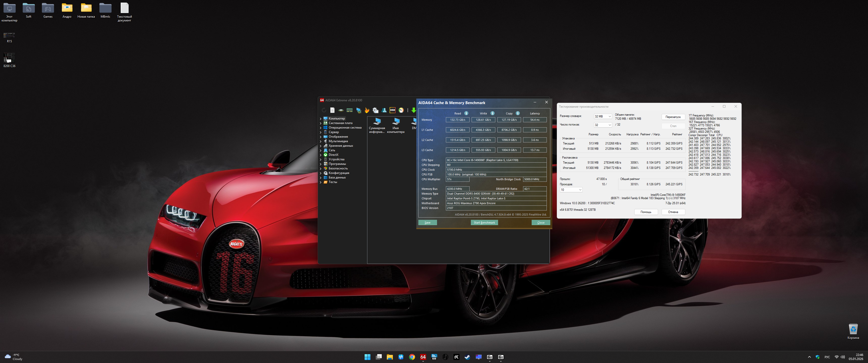Click the Перезапуск button
The image size is (868, 363).
tap(673, 117)
